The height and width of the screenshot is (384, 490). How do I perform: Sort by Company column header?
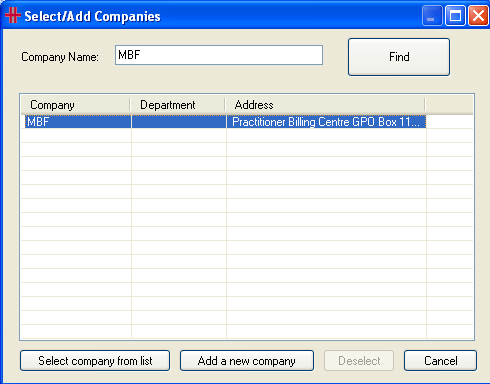tap(75, 105)
